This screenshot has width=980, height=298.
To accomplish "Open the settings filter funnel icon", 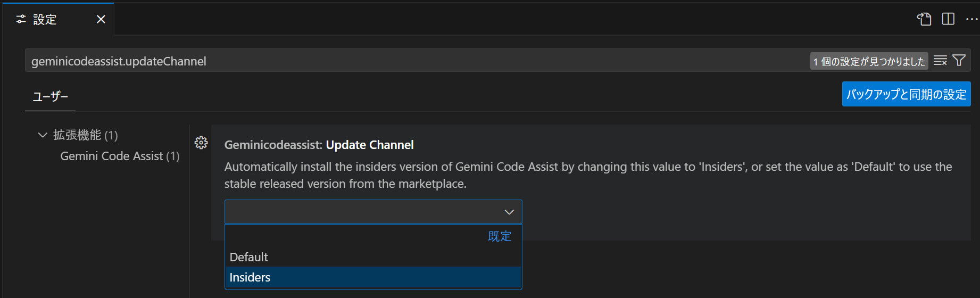I will click(959, 61).
